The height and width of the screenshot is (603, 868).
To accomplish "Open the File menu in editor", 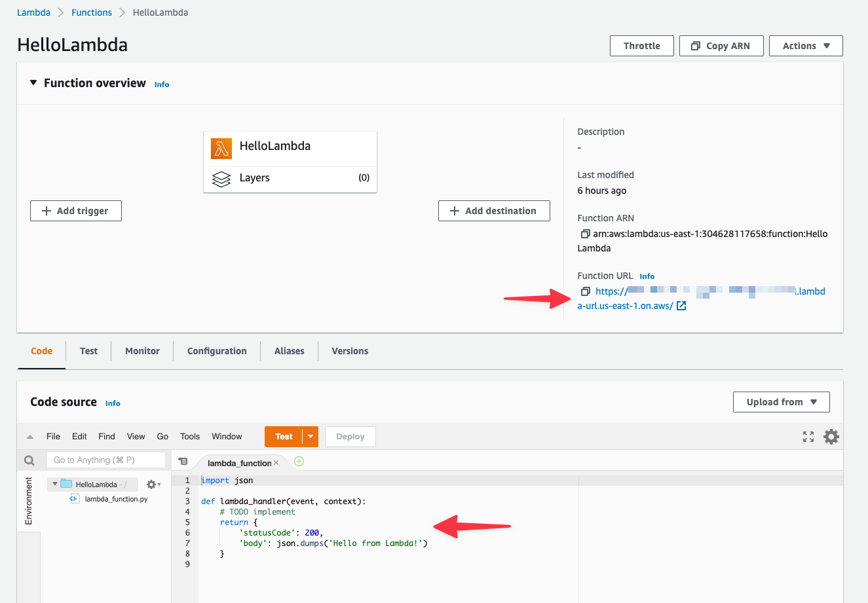I will (x=53, y=437).
